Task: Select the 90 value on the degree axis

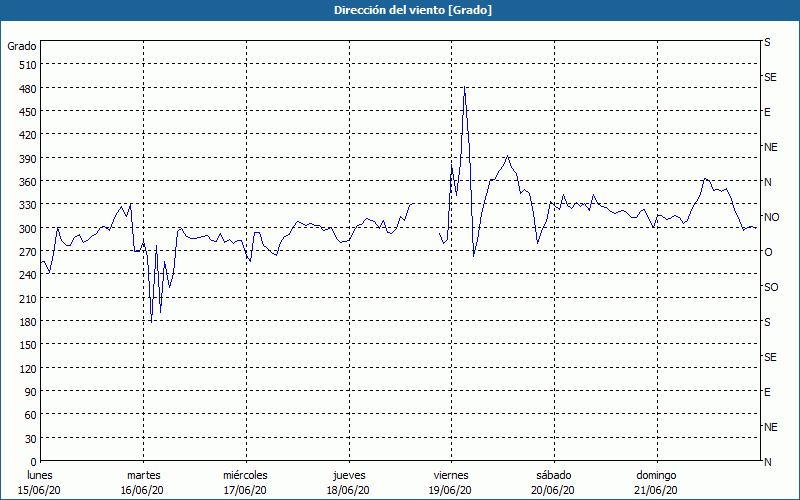Action: point(31,392)
